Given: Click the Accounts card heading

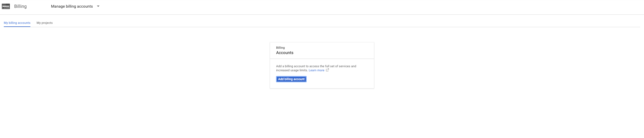Looking at the screenshot, I should pyautogui.click(x=285, y=53).
